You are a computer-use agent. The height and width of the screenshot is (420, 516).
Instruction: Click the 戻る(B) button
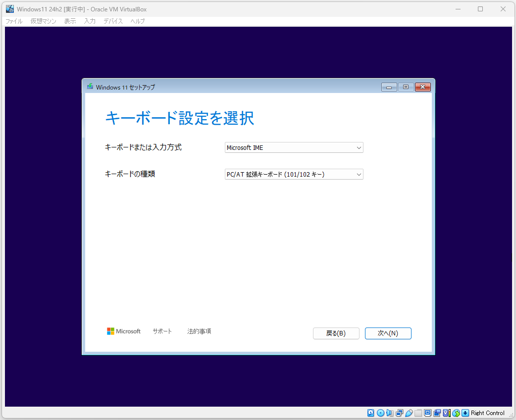336,333
